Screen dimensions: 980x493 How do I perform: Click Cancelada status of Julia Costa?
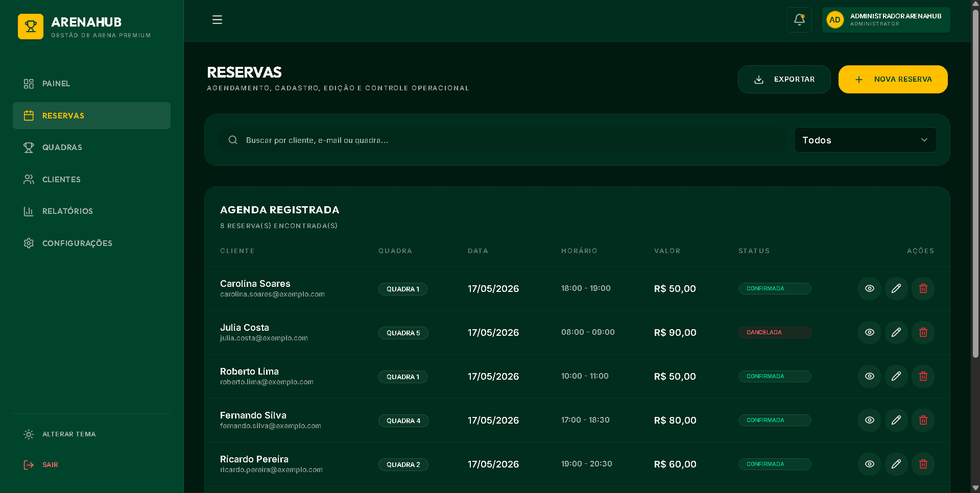[775, 332]
